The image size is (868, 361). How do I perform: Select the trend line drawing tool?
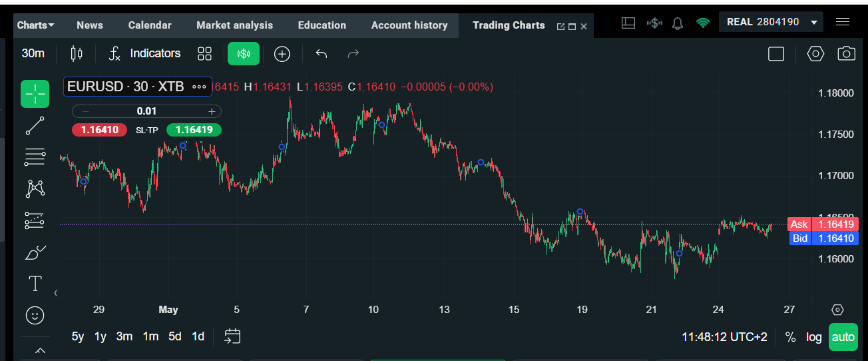35,125
